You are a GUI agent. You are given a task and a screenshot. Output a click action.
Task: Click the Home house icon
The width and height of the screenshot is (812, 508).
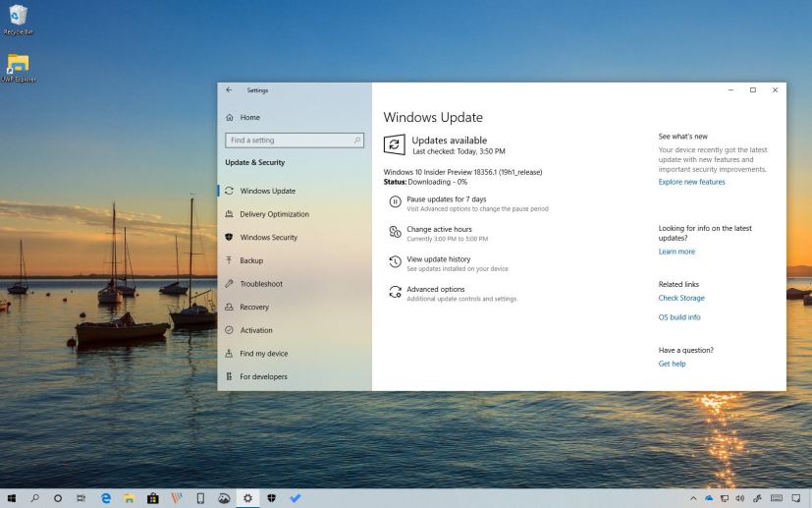230,118
